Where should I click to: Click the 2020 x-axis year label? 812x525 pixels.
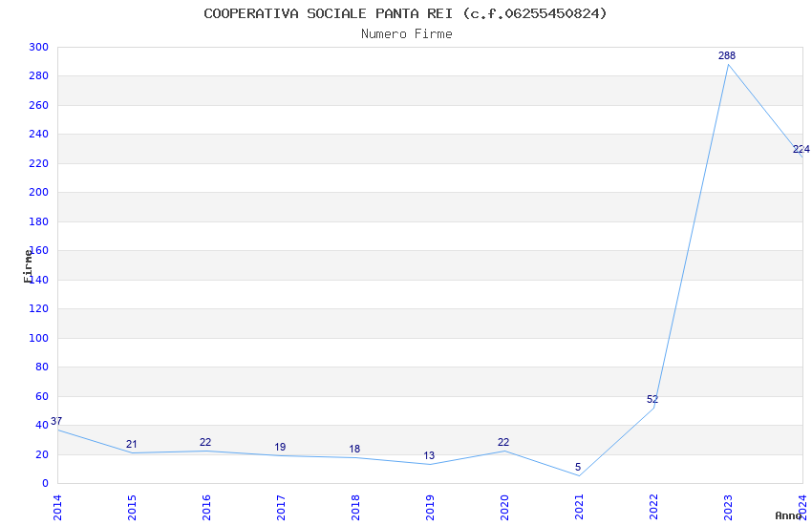pos(505,508)
